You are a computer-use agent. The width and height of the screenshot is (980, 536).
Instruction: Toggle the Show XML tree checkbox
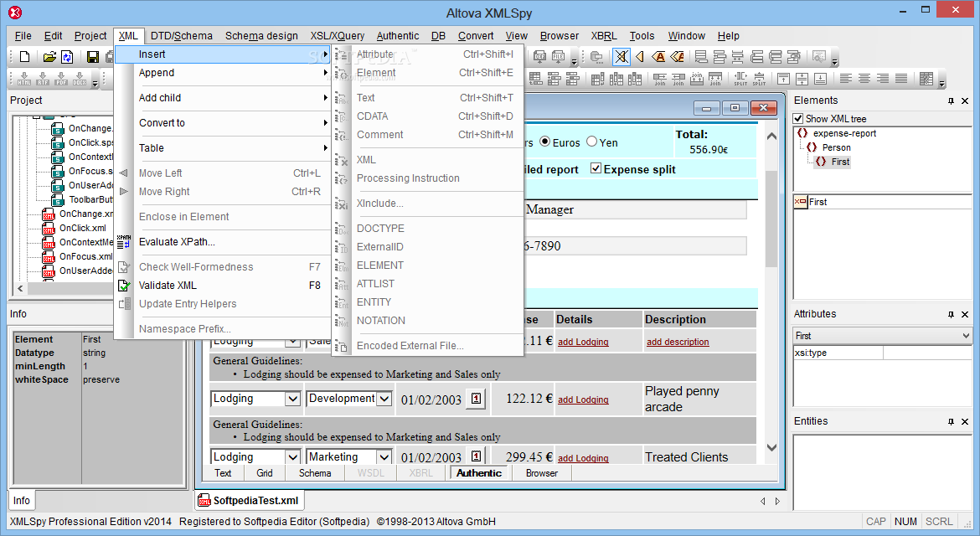pyautogui.click(x=798, y=119)
